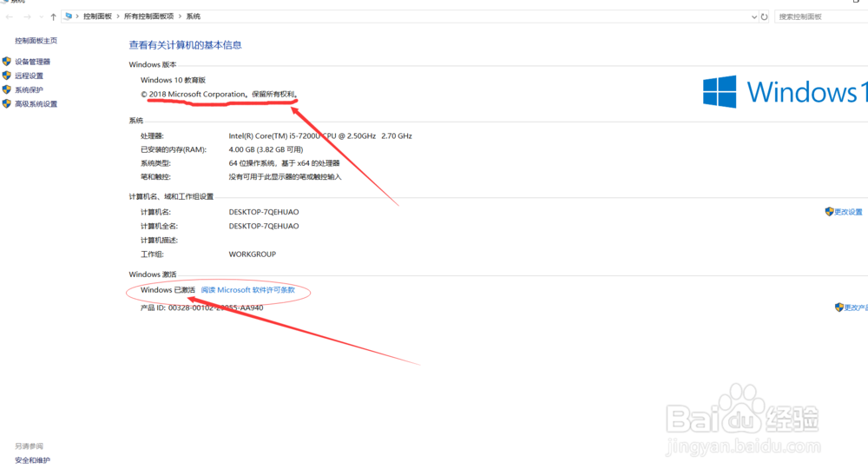Click the Intel Core i5-7200U processor value
Screen dimensions: 868x476
click(x=320, y=136)
